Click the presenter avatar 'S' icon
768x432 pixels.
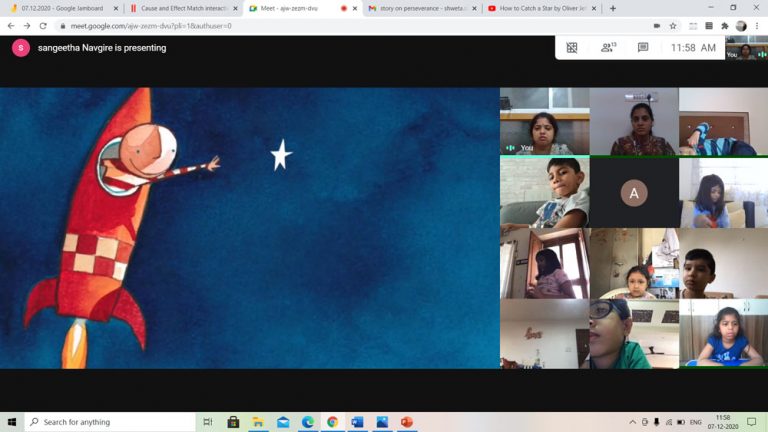point(21,48)
